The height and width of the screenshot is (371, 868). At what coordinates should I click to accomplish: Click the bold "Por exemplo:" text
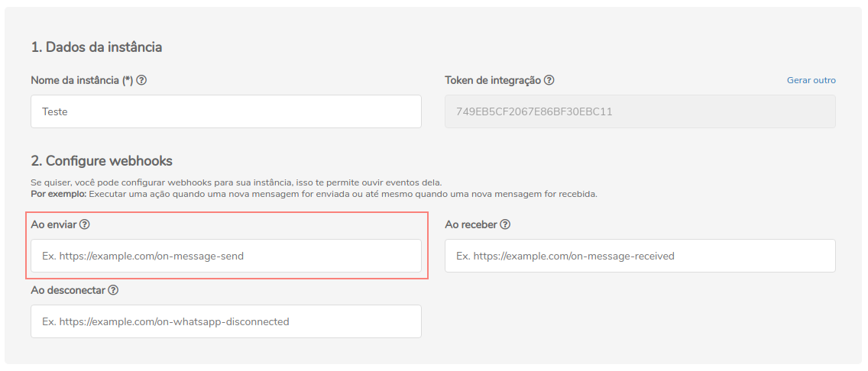pos(59,194)
